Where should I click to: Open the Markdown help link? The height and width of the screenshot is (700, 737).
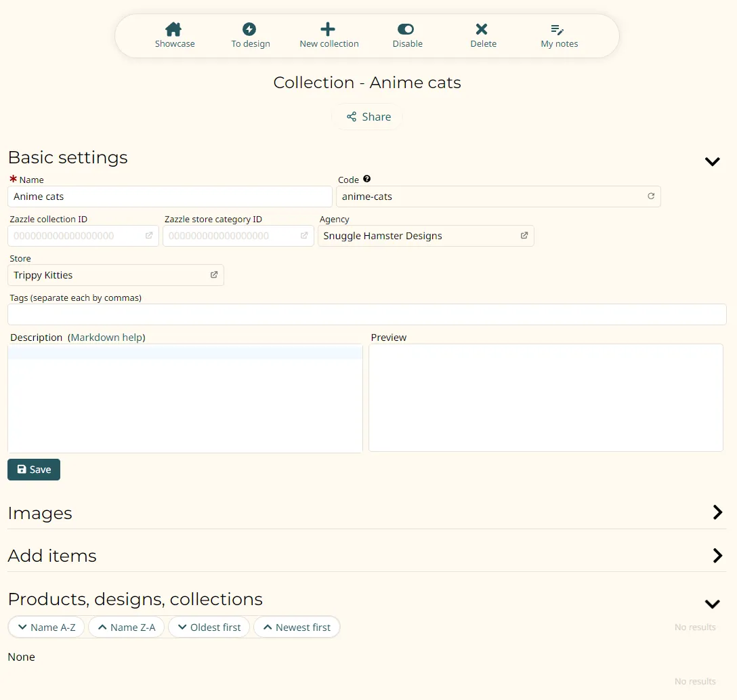(x=106, y=337)
